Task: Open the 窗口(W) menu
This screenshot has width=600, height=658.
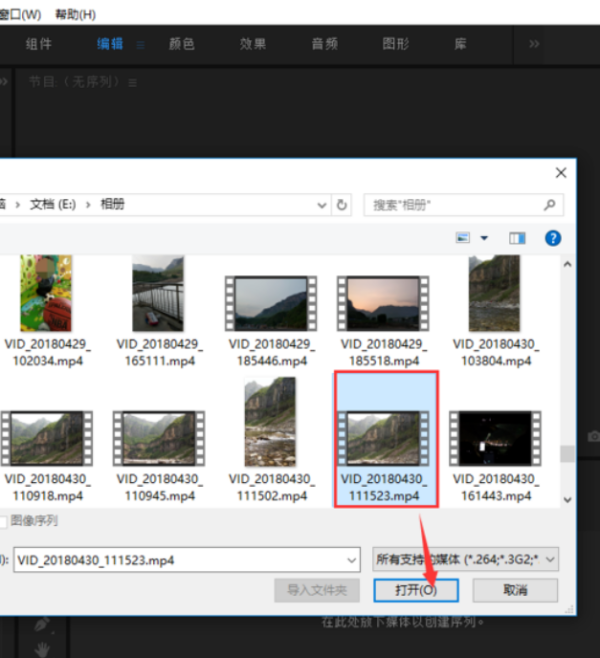Action: [x=20, y=15]
